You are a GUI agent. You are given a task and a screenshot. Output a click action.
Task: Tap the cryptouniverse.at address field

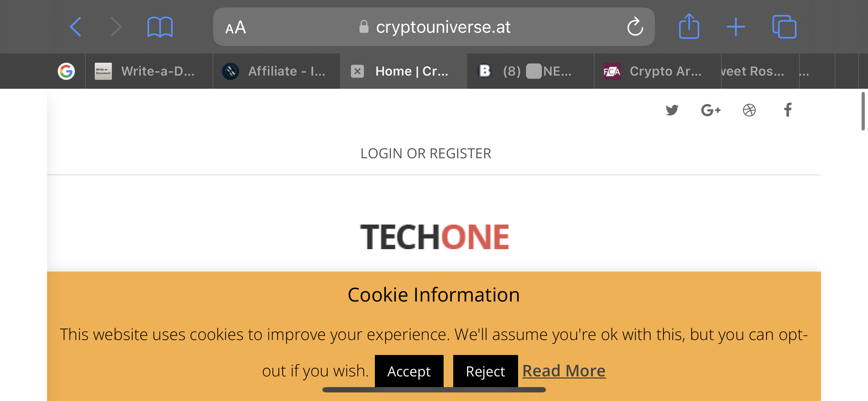point(434,27)
